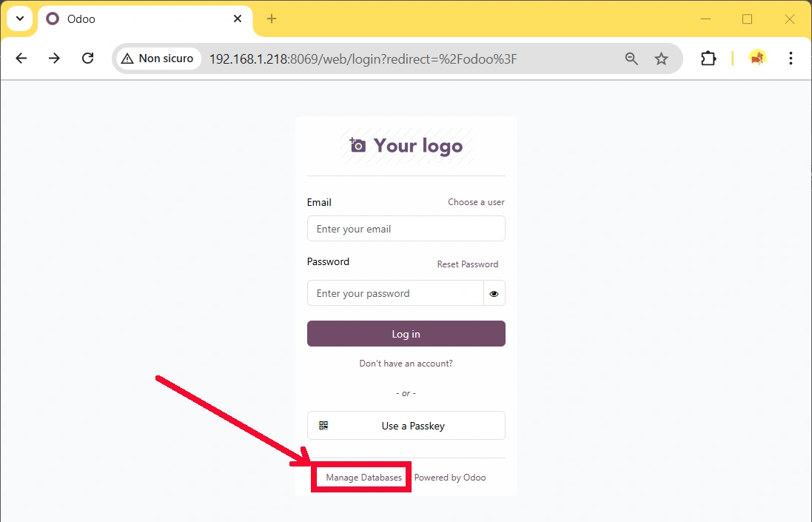
Task: Click the Log in button
Action: [406, 333]
